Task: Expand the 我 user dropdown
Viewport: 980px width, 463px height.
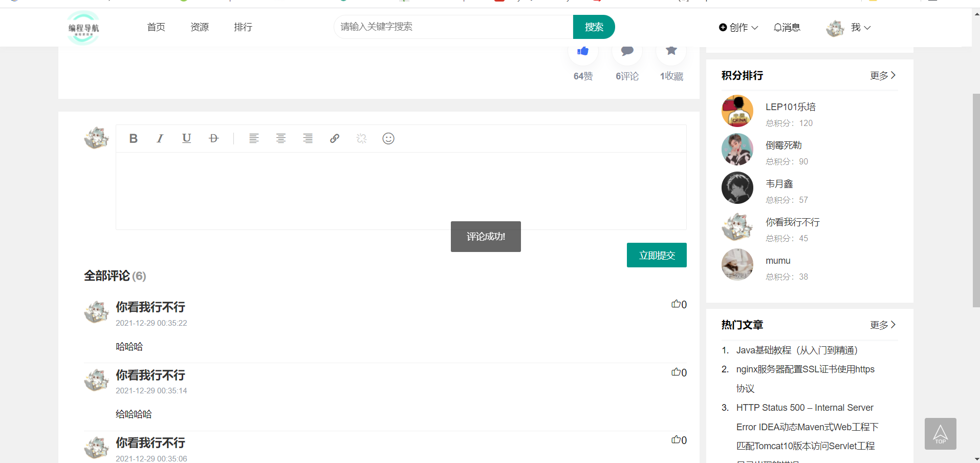Action: (x=861, y=28)
